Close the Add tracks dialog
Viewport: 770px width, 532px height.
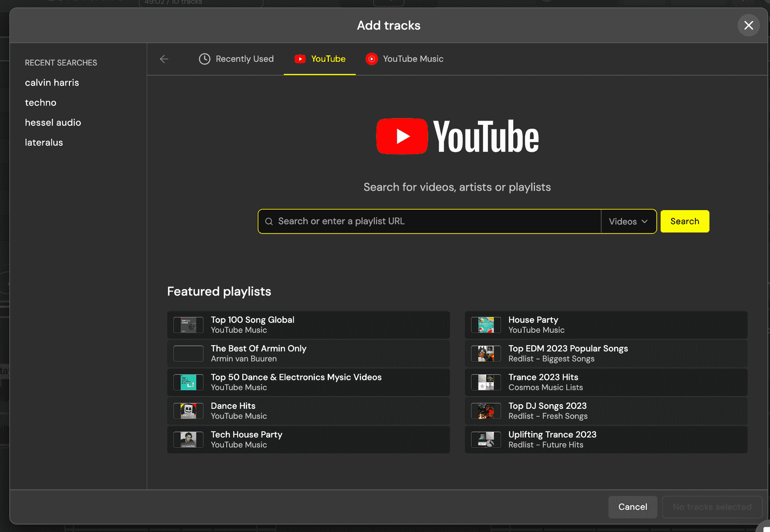[748, 25]
